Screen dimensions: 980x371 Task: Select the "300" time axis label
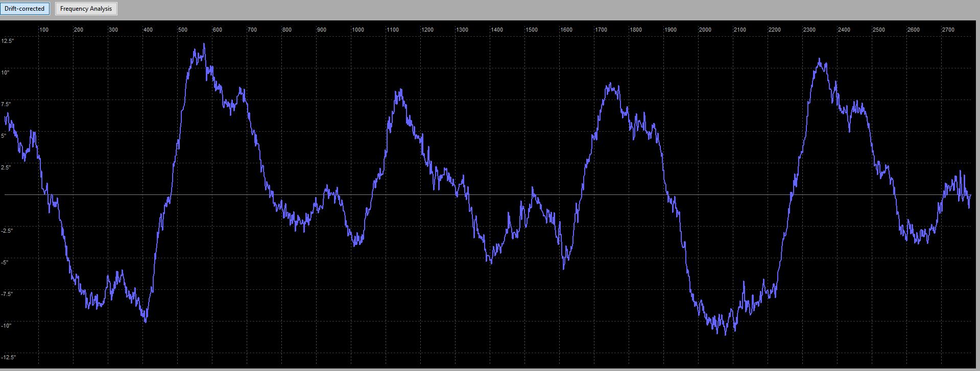113,30
